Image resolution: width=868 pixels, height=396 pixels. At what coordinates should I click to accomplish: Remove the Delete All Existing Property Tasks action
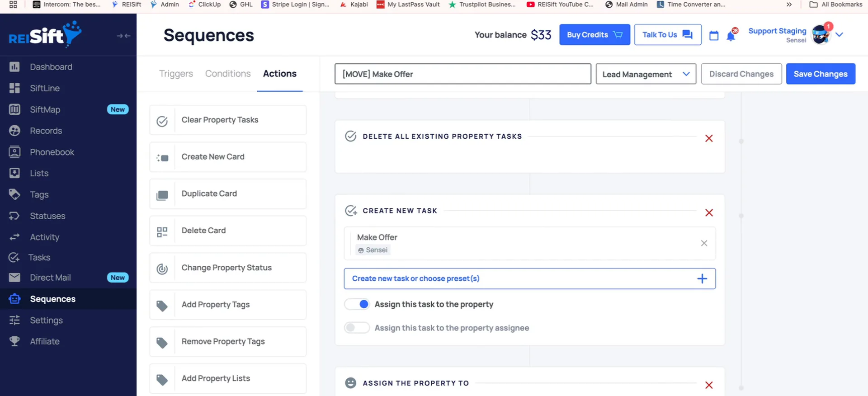pos(709,138)
